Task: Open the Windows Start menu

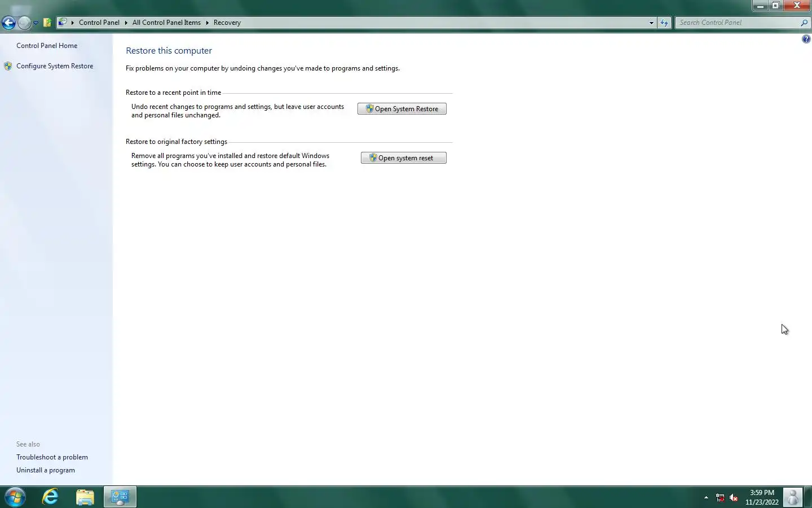Action: click(x=15, y=497)
